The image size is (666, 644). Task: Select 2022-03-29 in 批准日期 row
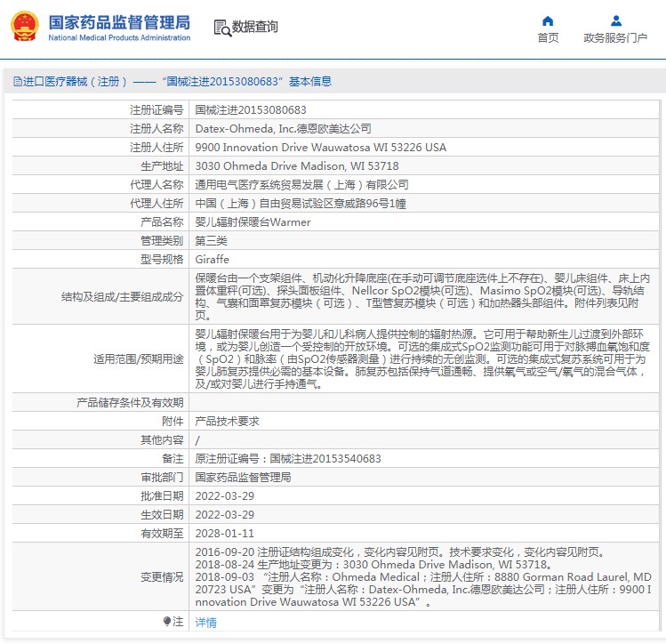click(225, 496)
